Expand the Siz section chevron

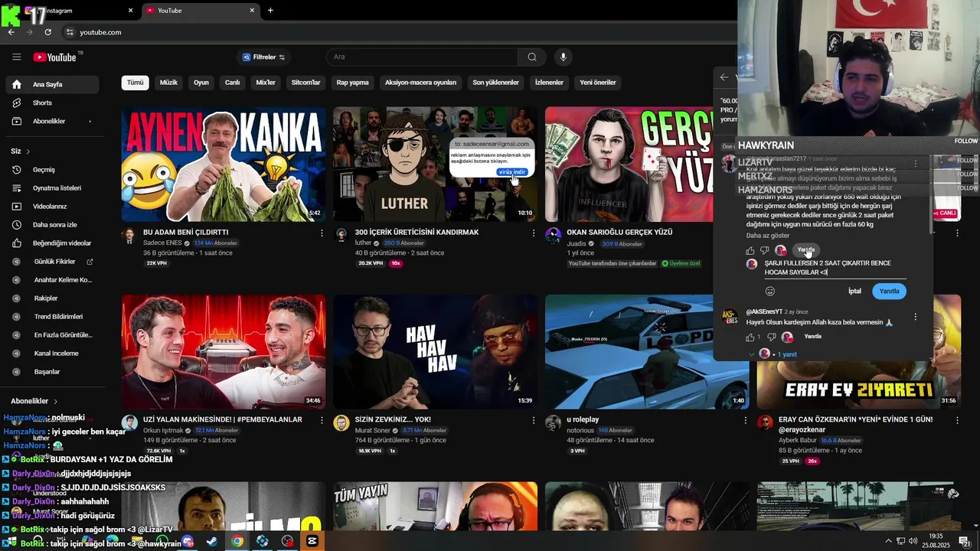[x=28, y=152]
